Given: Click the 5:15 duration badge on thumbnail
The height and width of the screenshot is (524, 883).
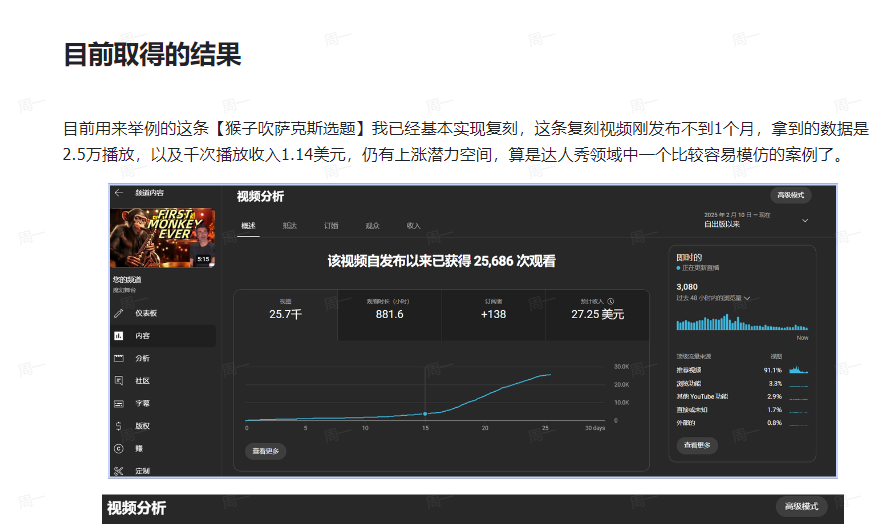Looking at the screenshot, I should (203, 259).
